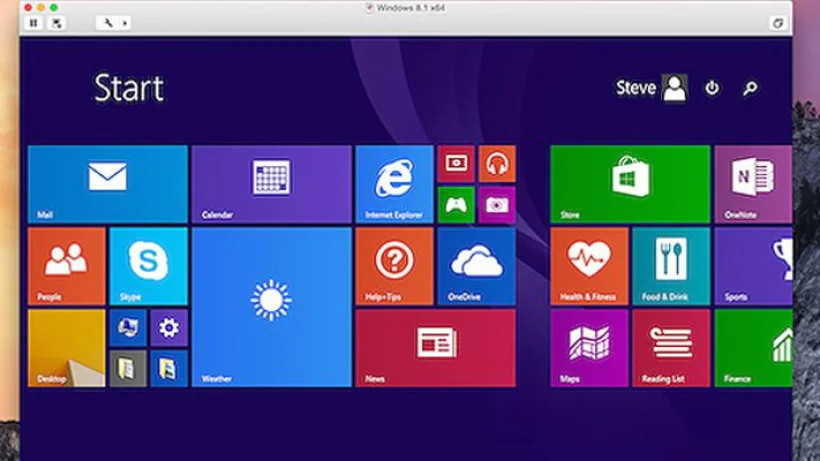Image resolution: width=820 pixels, height=461 pixels.
Task: Pause the virtual machine
Action: click(33, 23)
